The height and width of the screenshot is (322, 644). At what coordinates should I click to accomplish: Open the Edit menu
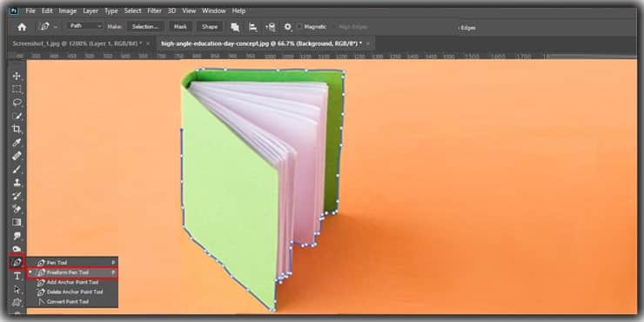pyautogui.click(x=47, y=11)
